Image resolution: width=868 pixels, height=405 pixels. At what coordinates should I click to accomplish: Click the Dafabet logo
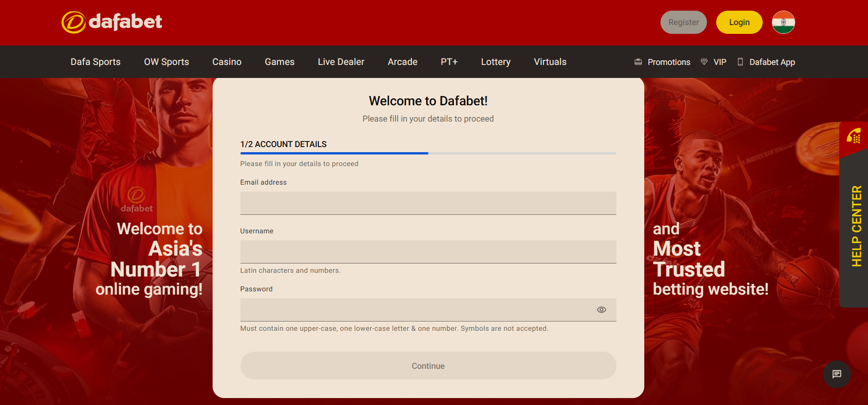point(112,22)
